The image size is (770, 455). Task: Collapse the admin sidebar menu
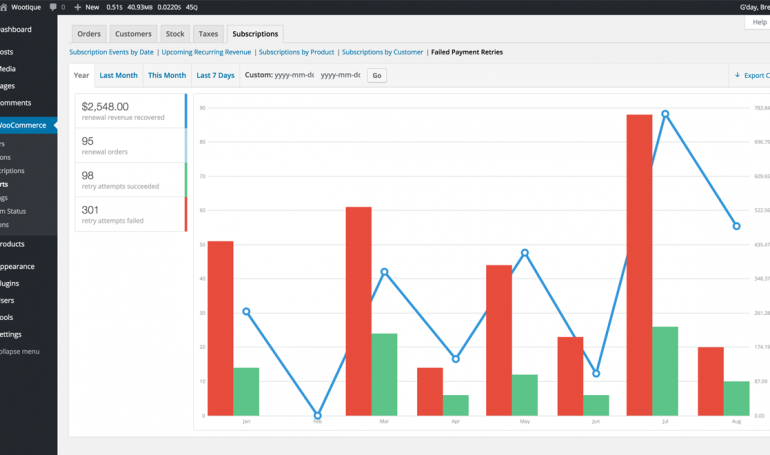pyautogui.click(x=20, y=351)
